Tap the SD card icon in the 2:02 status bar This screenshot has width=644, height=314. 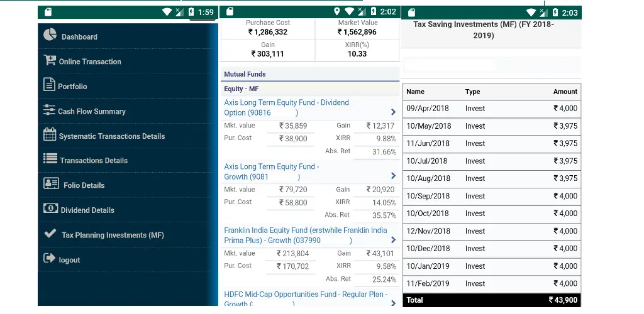(x=230, y=11)
